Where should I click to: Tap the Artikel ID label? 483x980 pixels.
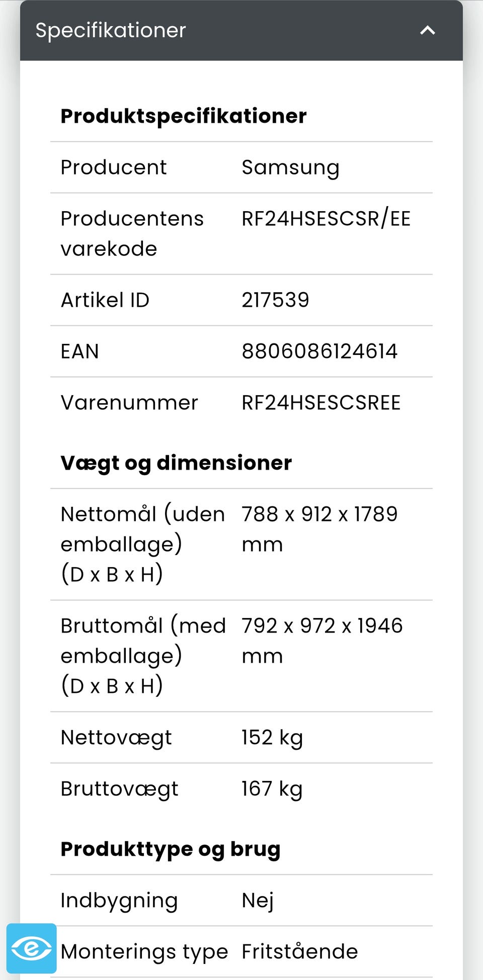pos(105,300)
